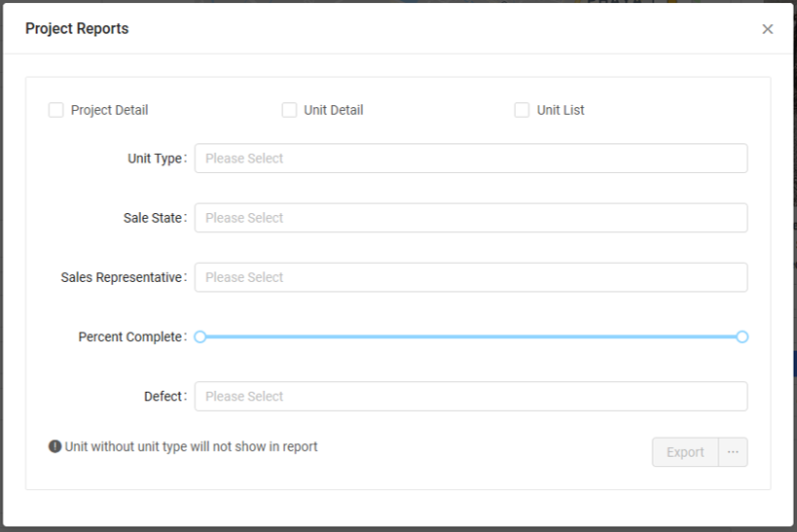Open the Sales Representative dropdown
The height and width of the screenshot is (532, 797).
tap(471, 277)
